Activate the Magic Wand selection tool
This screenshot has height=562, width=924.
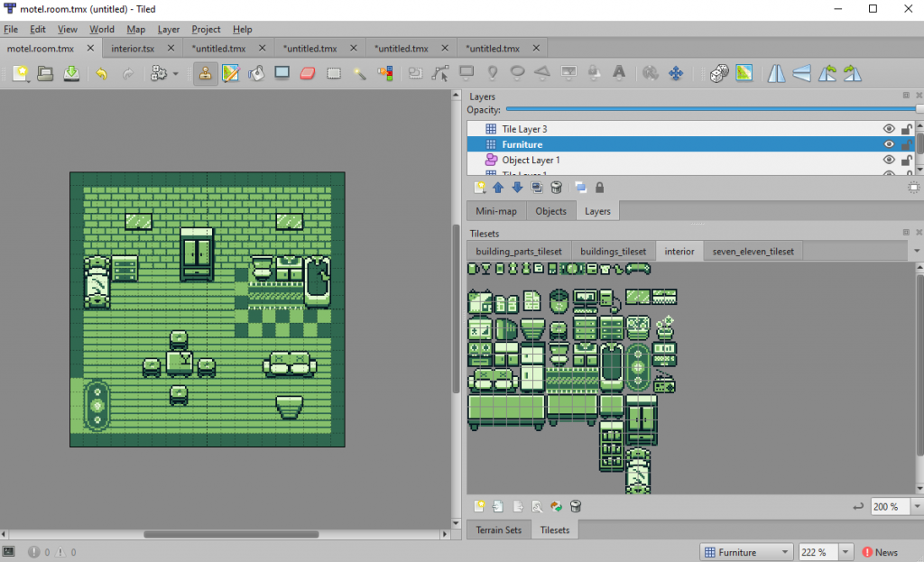point(359,73)
